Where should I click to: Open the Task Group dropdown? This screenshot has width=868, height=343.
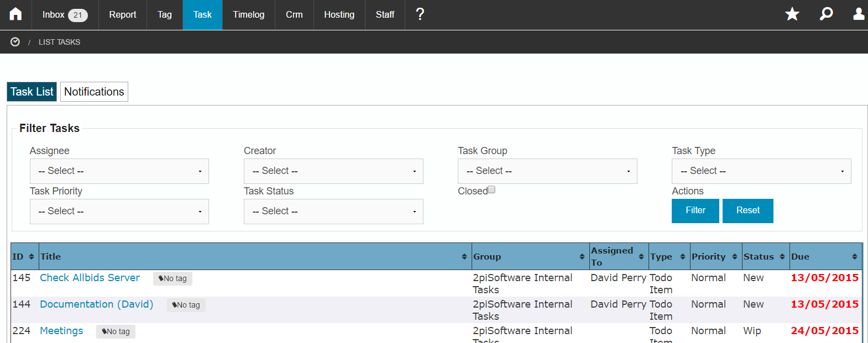tap(547, 171)
